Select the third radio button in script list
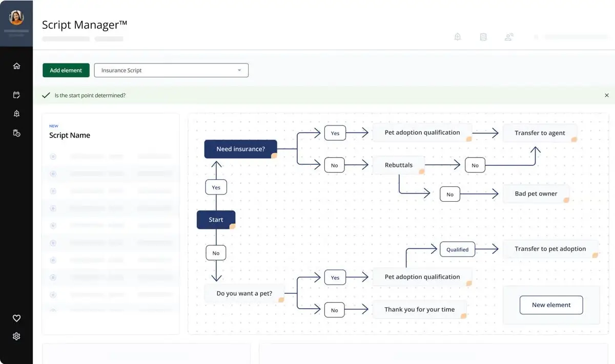Viewport: 615px width, 364px height. tap(53, 191)
